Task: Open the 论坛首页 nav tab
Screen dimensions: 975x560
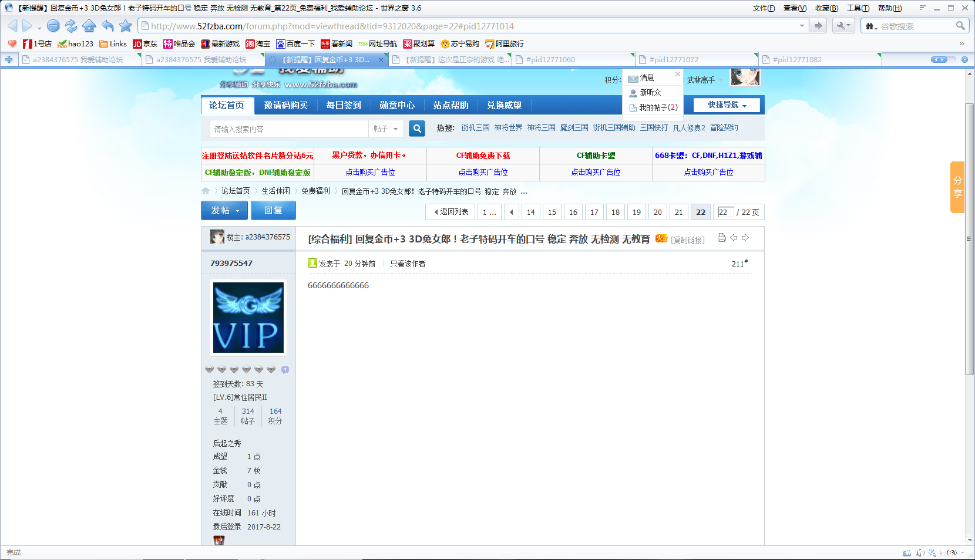Action: click(227, 105)
